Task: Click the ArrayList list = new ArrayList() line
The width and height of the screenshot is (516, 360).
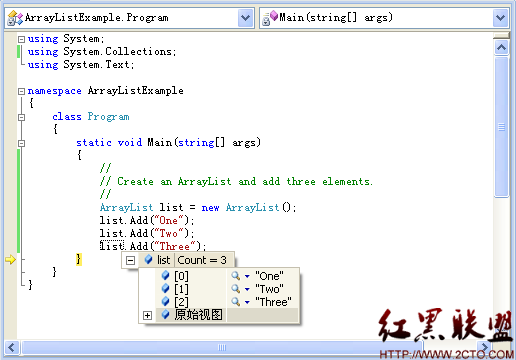Action: tap(198, 208)
